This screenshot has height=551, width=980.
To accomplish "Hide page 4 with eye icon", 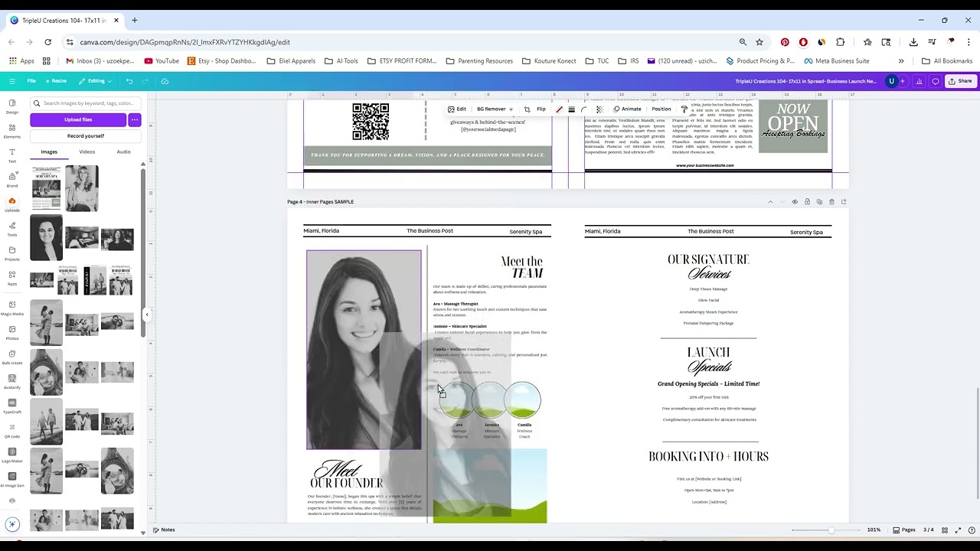I will pos(795,202).
